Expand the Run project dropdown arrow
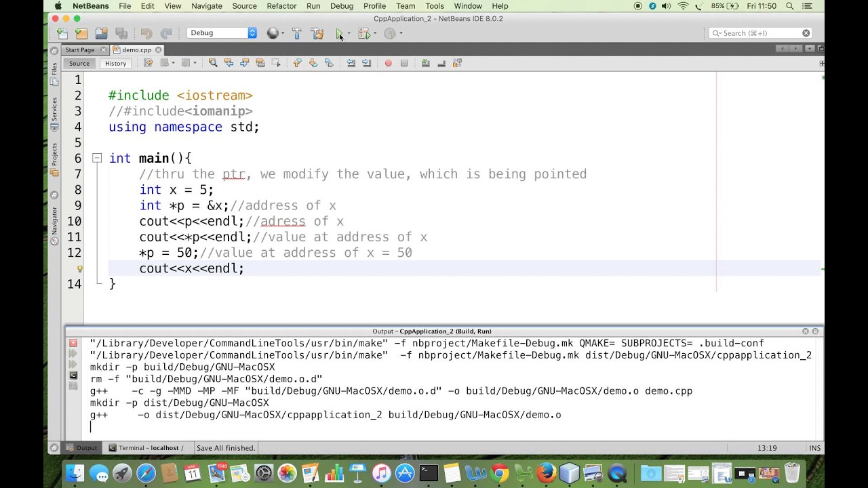Viewport: 868px width, 488px height. tap(349, 33)
